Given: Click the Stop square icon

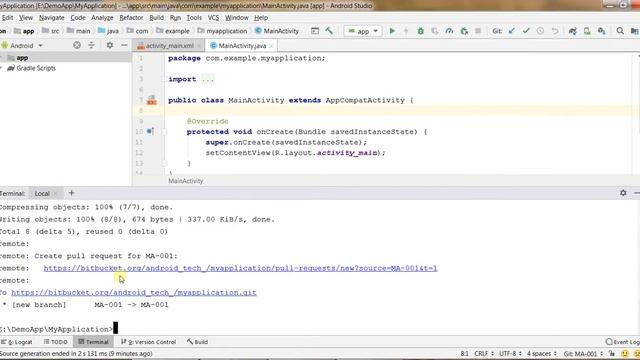Looking at the screenshot, I should click(x=478, y=31).
